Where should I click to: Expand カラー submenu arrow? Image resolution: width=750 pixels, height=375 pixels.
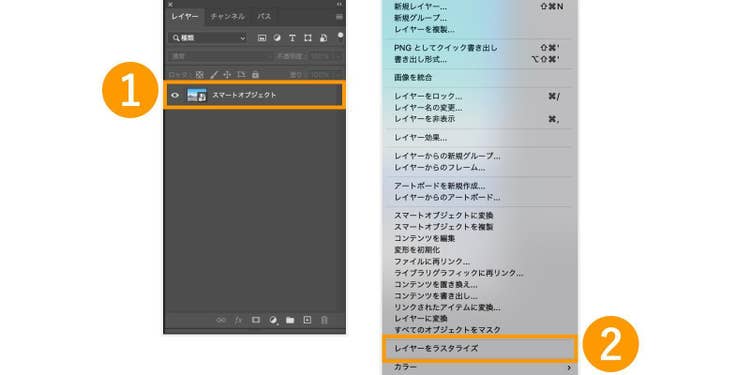click(x=569, y=367)
